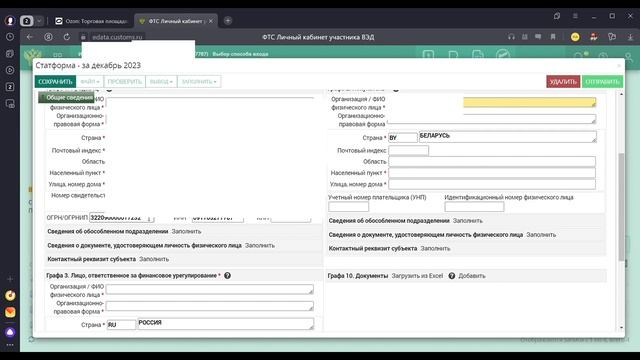This screenshot has height=360, width=640.
Task: Click the help icon next to Графа 10 Документы
Action: tap(451, 276)
